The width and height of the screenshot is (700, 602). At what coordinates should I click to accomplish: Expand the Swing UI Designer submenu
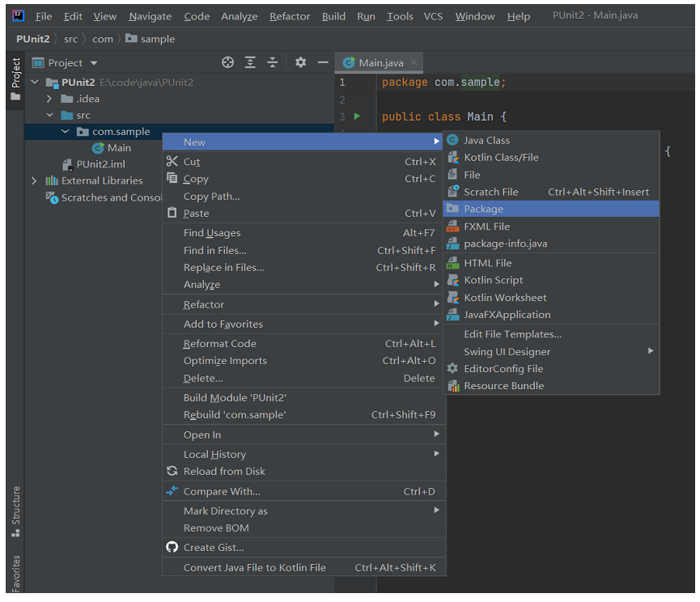(651, 351)
